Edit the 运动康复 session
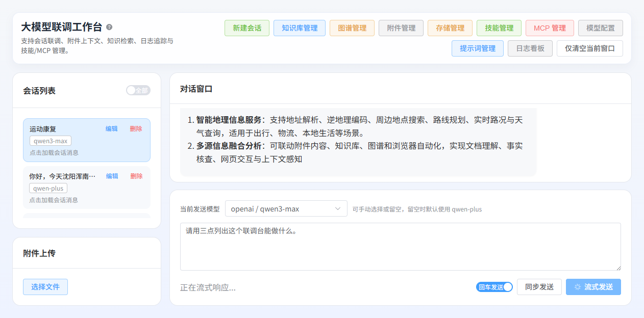Image resolution: width=644 pixels, height=318 pixels. (111, 128)
